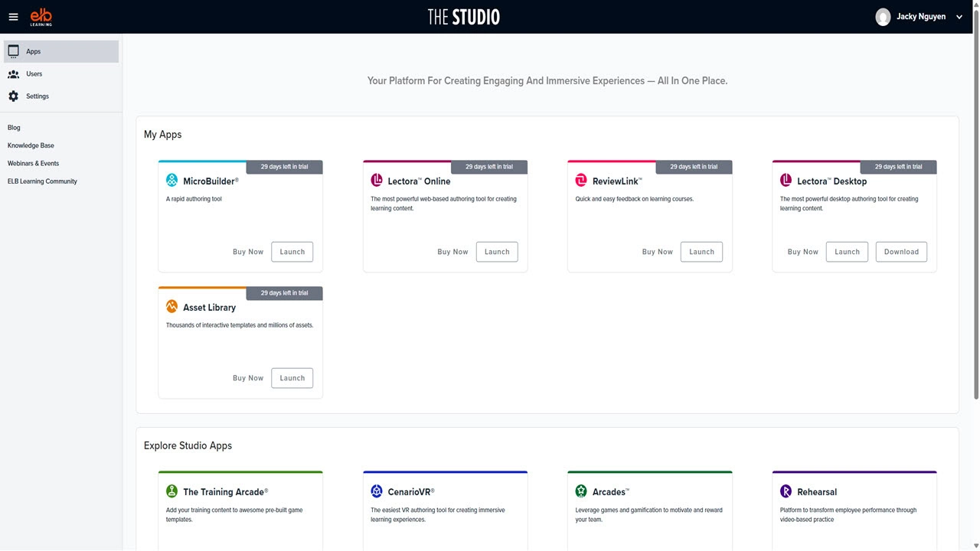
Task: Click Buy Now for ReviewLink
Action: click(658, 252)
